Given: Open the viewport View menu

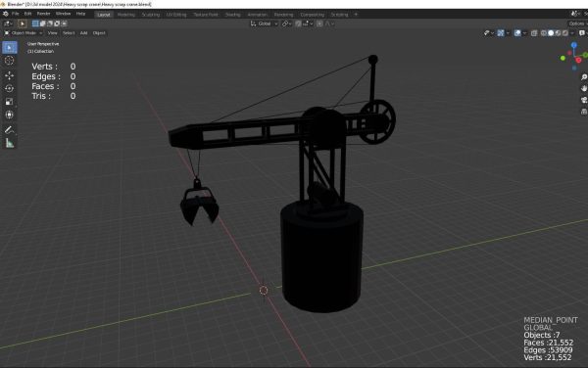Looking at the screenshot, I should (x=53, y=33).
